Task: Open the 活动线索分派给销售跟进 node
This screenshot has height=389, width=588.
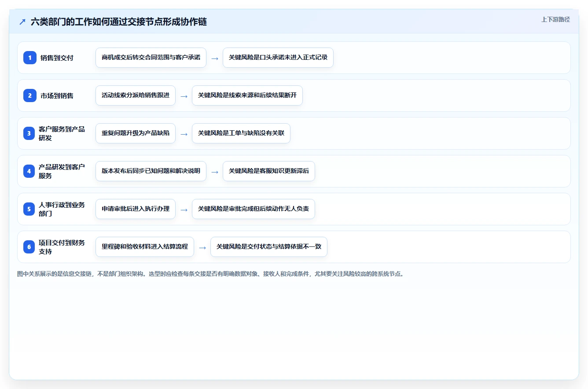Action: 136,95
